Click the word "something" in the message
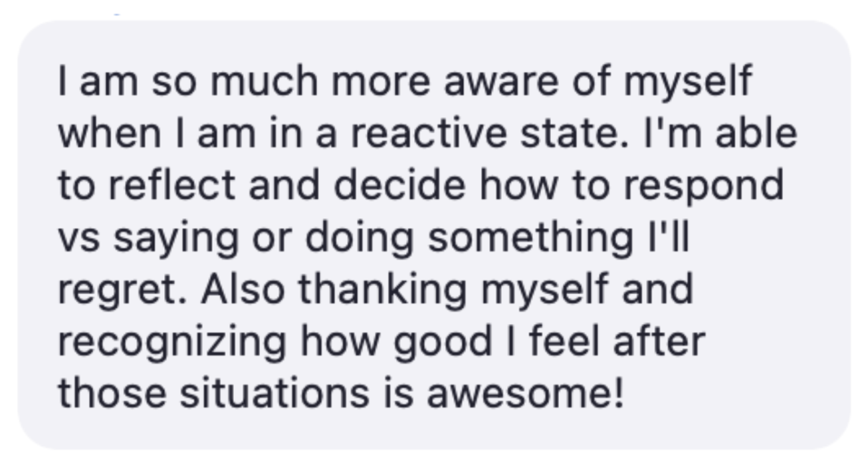Viewport: 868px width, 471px height. point(529,238)
